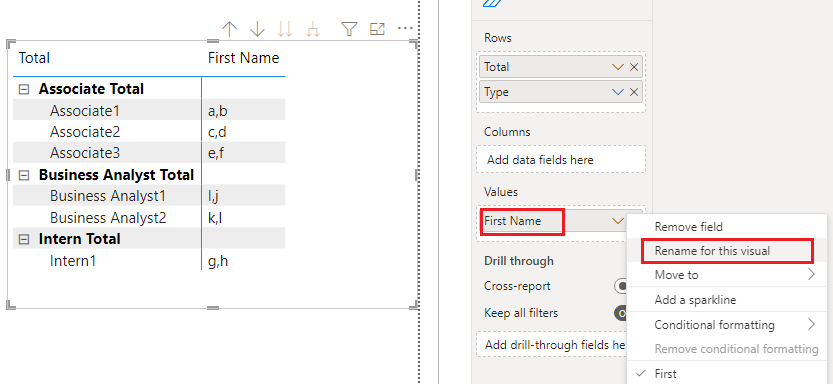Open the First Name field dropdown chevron
The width and height of the screenshot is (833, 384).
pos(618,221)
